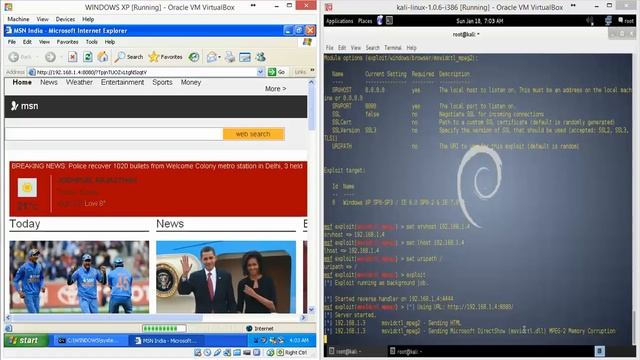
Task: Open Favorites pane via the star icon
Action: 153,57
